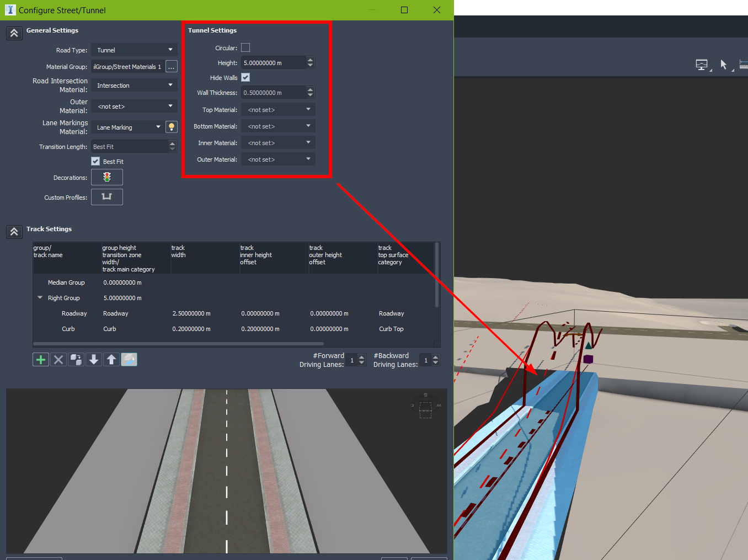Collapse the General Settings section
This screenshot has width=748, height=560.
(x=14, y=33)
